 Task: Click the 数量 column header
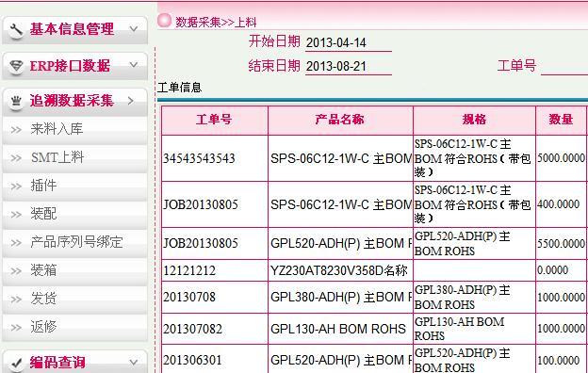point(561,120)
